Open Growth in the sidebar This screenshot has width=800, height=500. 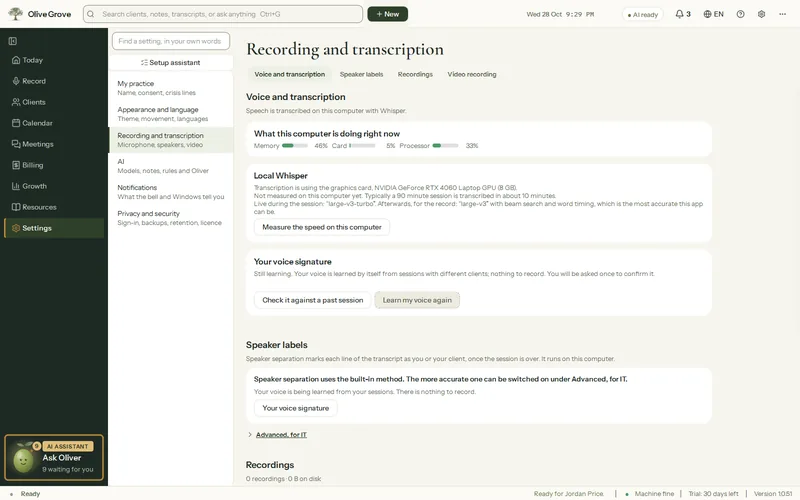coord(54,186)
